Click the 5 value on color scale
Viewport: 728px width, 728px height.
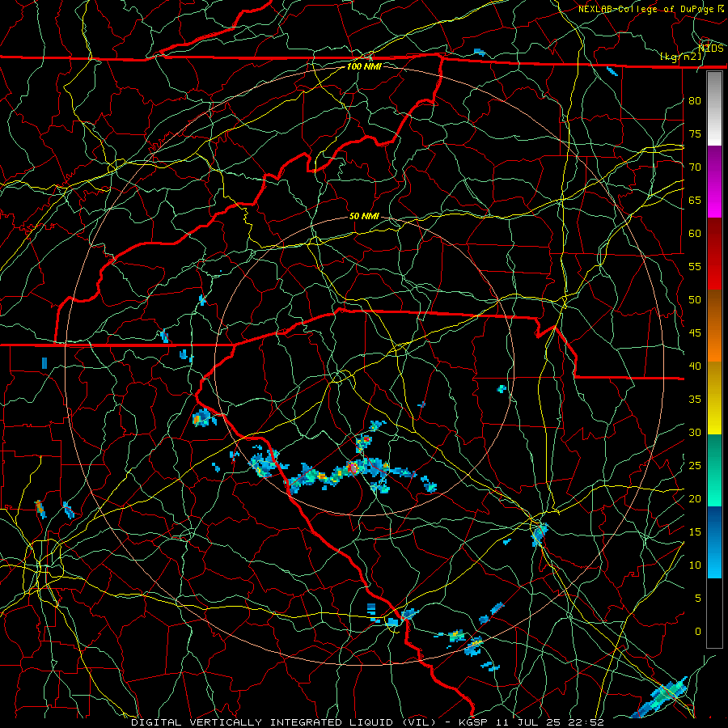(x=698, y=599)
